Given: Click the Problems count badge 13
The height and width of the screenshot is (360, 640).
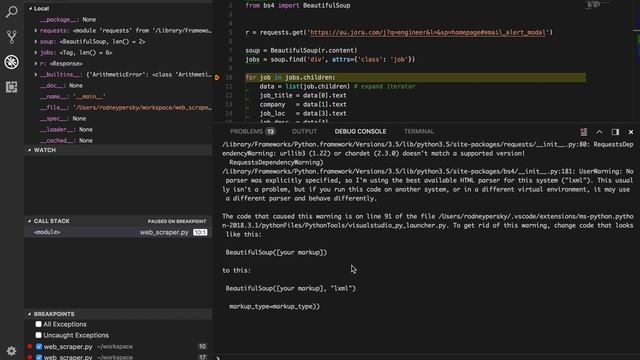Looking at the screenshot, I should click(x=270, y=131).
